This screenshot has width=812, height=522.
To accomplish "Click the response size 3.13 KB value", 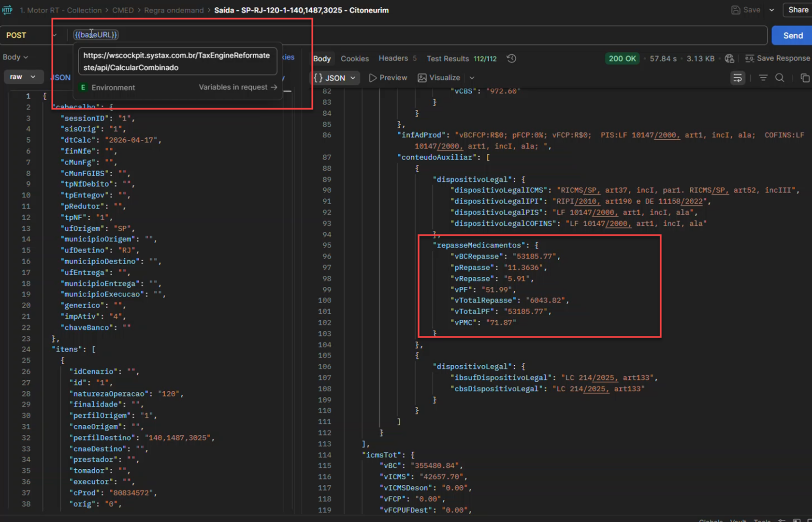I will (x=700, y=59).
